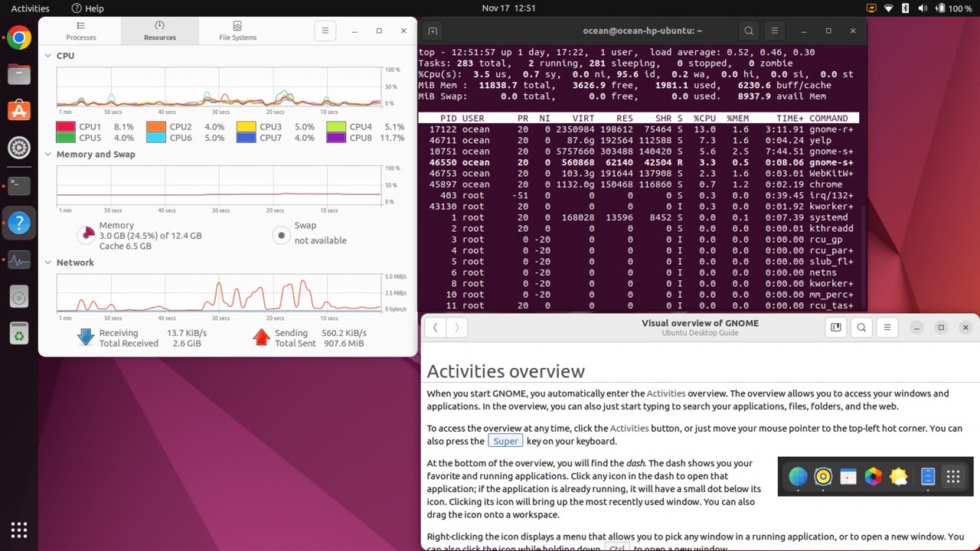
Task: Change the CPU6 color swatch
Action: [156, 138]
